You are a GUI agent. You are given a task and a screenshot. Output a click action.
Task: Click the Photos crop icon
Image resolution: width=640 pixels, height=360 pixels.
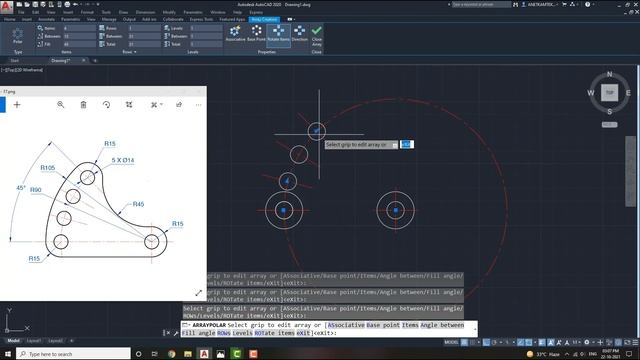[x=129, y=105]
